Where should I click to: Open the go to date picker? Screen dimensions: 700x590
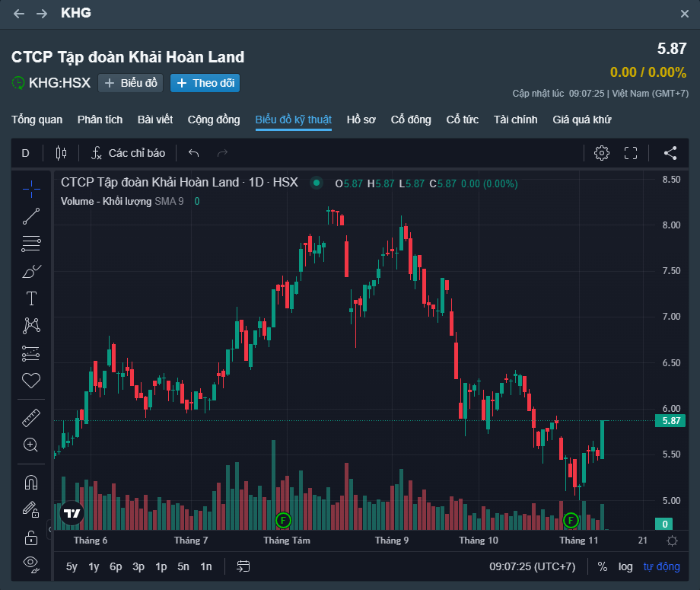[243, 566]
